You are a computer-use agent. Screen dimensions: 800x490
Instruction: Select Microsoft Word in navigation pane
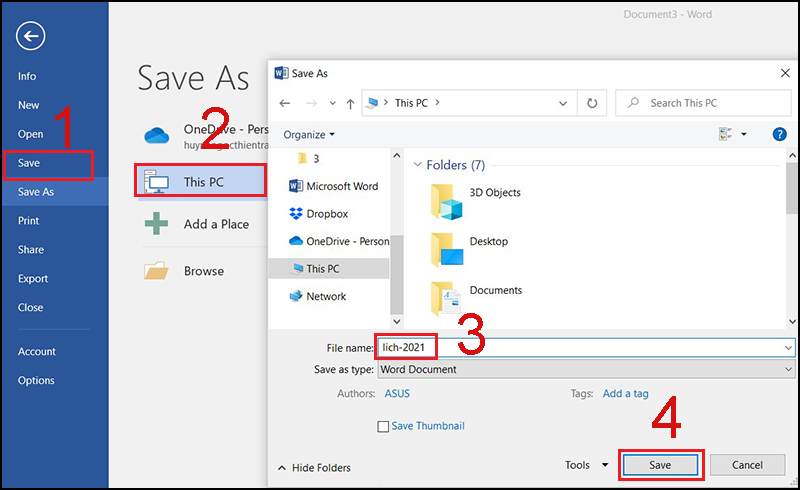[334, 186]
